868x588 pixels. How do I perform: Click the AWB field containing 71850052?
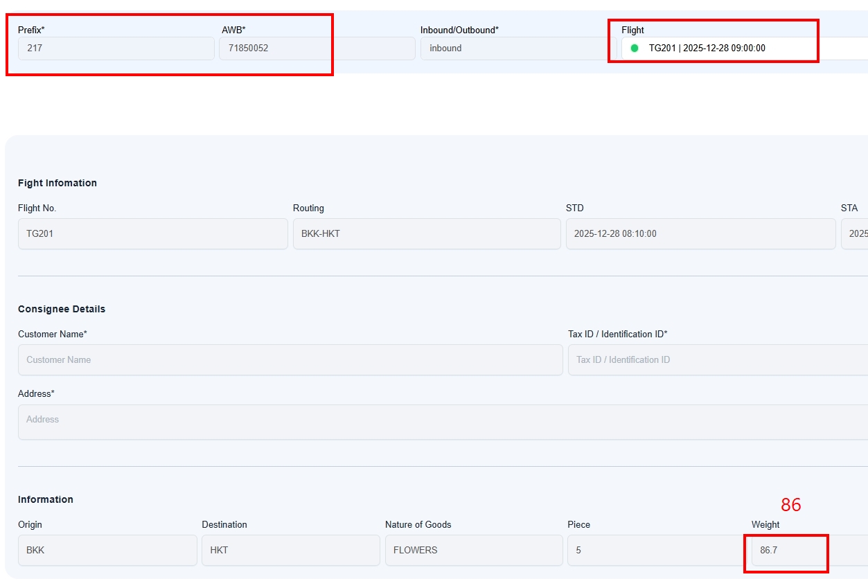317,48
